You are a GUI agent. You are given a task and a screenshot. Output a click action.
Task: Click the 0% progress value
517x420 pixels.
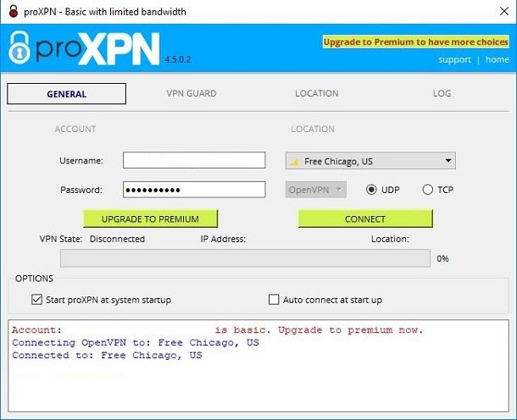click(x=442, y=258)
